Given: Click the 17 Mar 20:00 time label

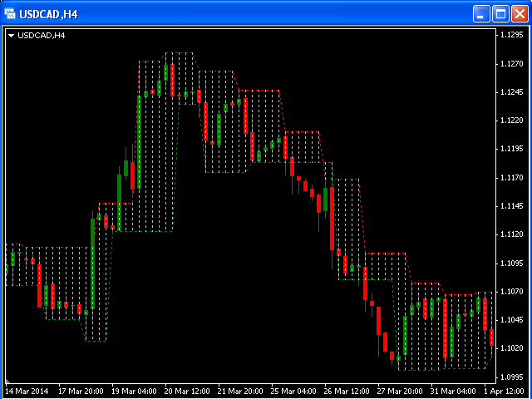Looking at the screenshot, I should [81, 391].
